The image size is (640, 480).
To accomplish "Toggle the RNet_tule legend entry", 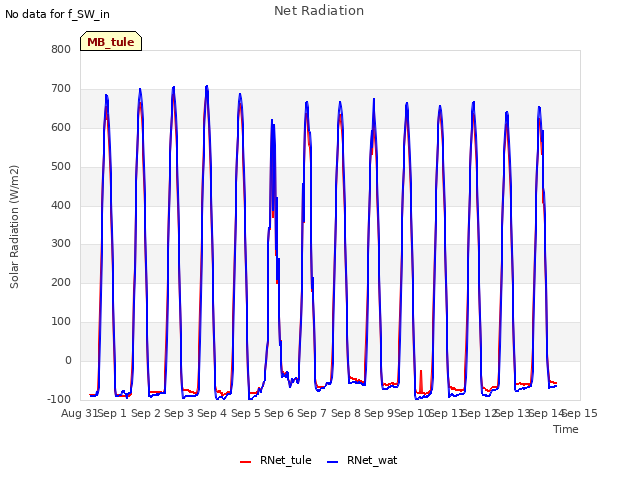I will click(x=276, y=460).
